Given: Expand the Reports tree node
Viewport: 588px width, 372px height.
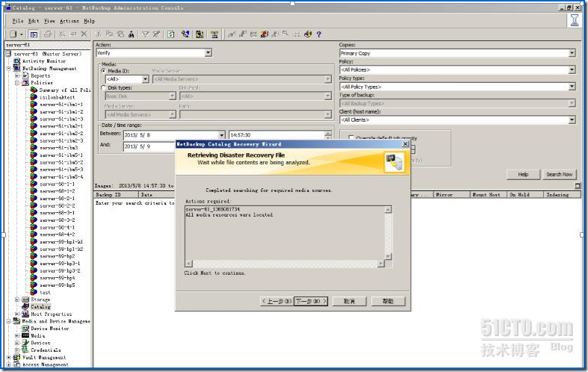Looking at the screenshot, I should pos(17,75).
